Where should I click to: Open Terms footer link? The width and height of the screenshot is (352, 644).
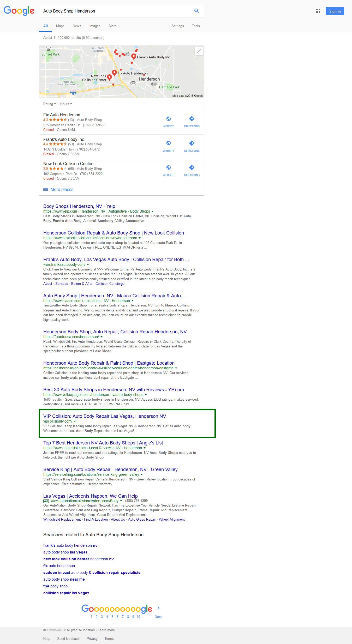pyautogui.click(x=109, y=639)
